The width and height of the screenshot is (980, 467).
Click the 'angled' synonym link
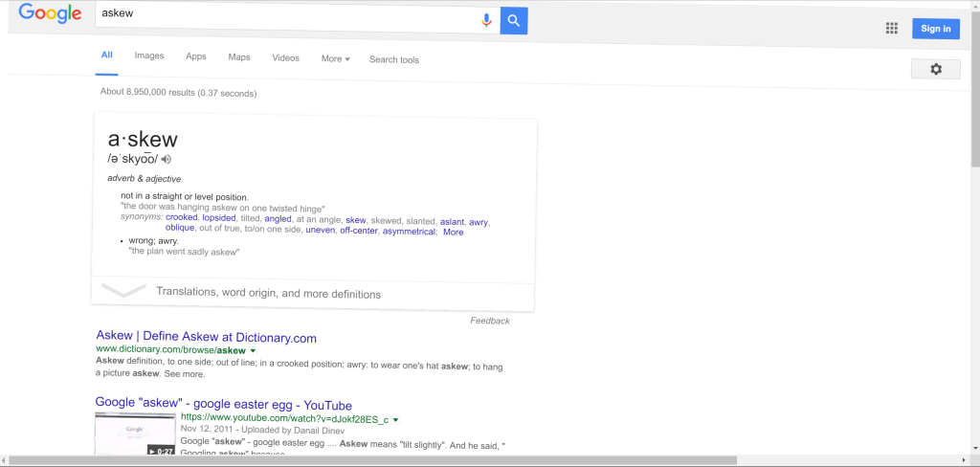[278, 219]
